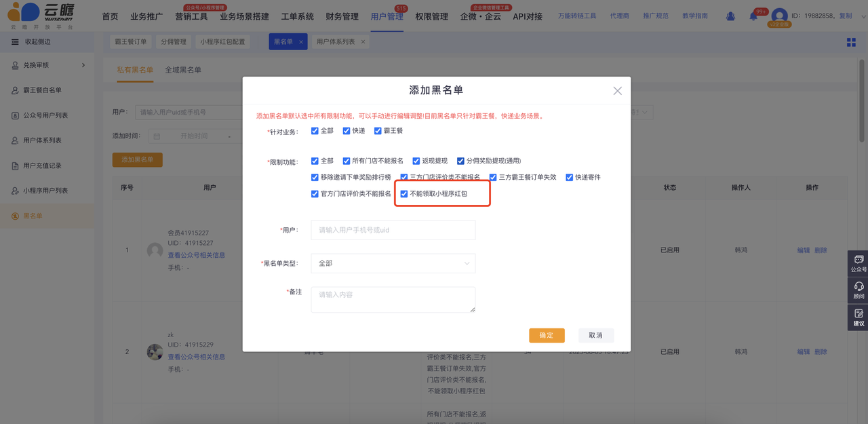Open the 建议 floating side button

tap(859, 317)
